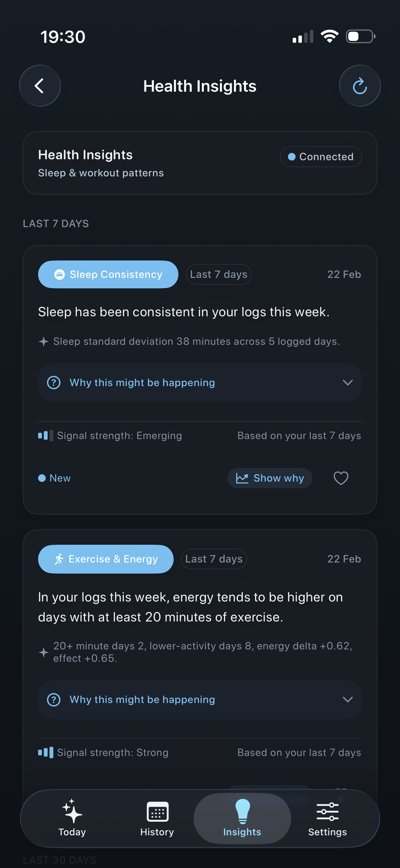Collapse sleep explanation using the chevron
Screen dimensions: 400x868
pos(348,382)
